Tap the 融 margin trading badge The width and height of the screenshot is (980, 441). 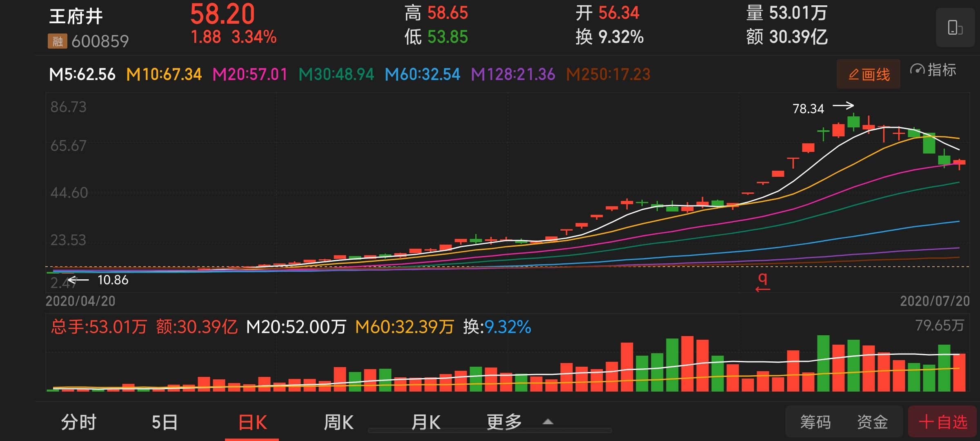pyautogui.click(x=57, y=41)
